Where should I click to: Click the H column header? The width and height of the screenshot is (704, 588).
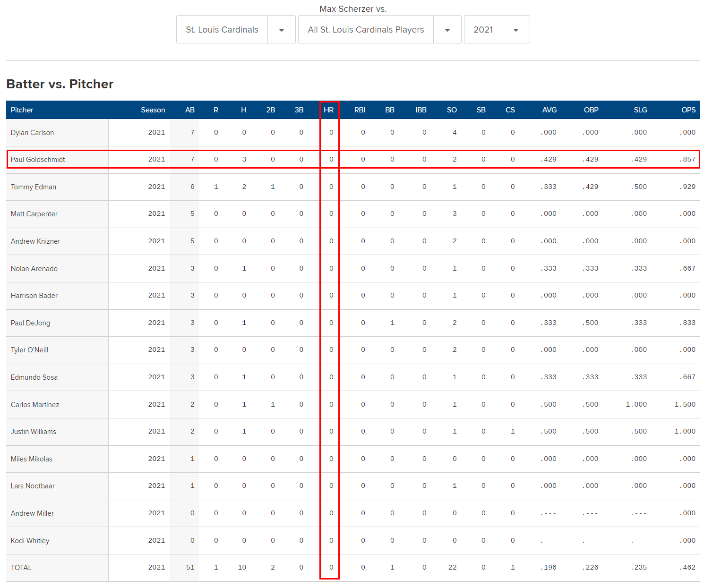pyautogui.click(x=244, y=110)
